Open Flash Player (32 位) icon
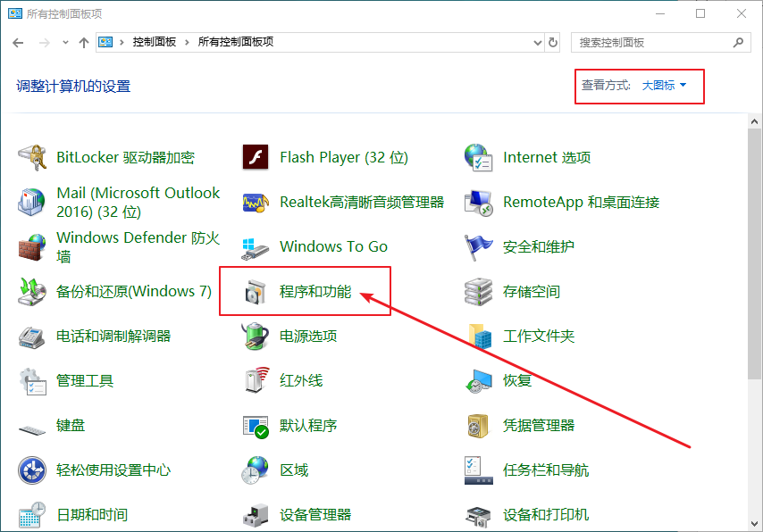The image size is (763, 532). click(x=256, y=158)
